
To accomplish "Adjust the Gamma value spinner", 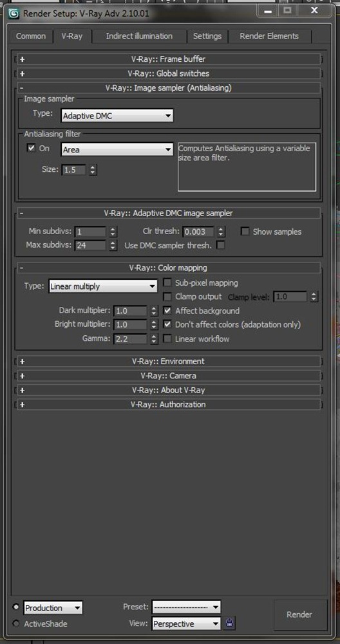I will 154,339.
